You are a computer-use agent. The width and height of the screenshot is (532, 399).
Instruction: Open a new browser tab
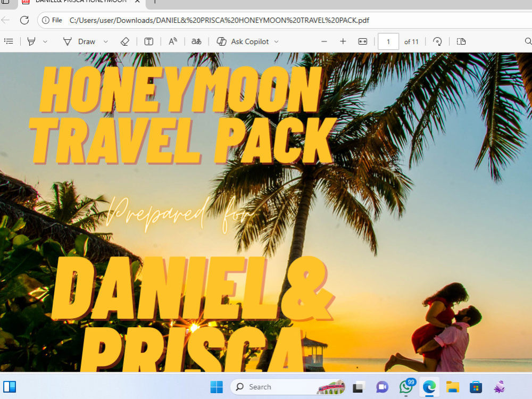(155, 2)
